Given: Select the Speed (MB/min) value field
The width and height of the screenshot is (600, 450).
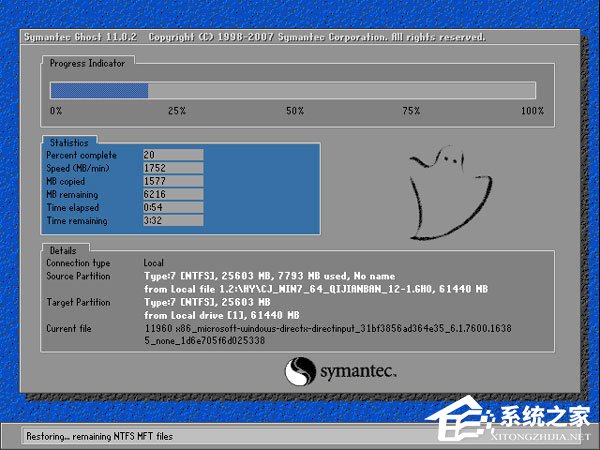Looking at the screenshot, I should tap(173, 166).
